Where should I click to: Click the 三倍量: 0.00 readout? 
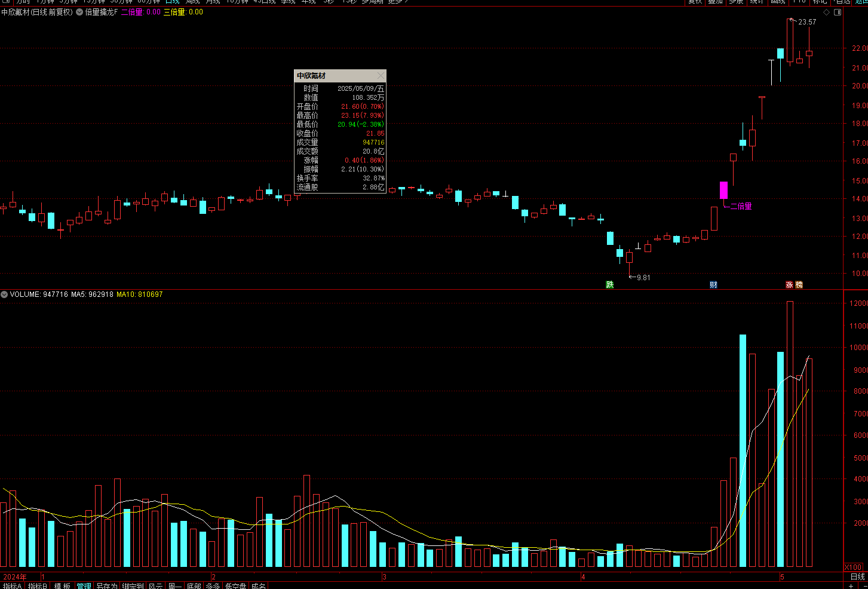183,12
